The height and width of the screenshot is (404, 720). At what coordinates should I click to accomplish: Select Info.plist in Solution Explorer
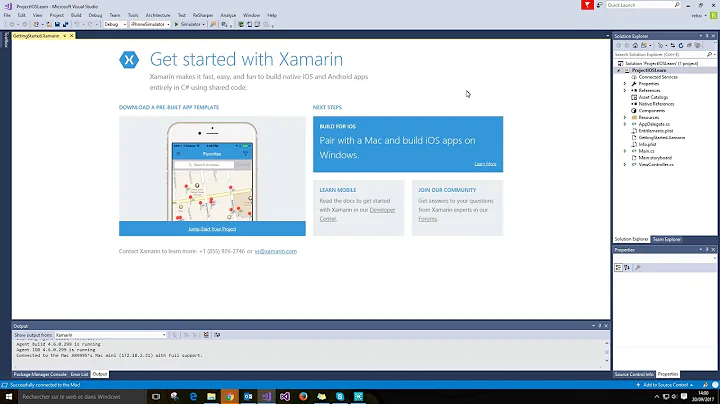(x=647, y=144)
